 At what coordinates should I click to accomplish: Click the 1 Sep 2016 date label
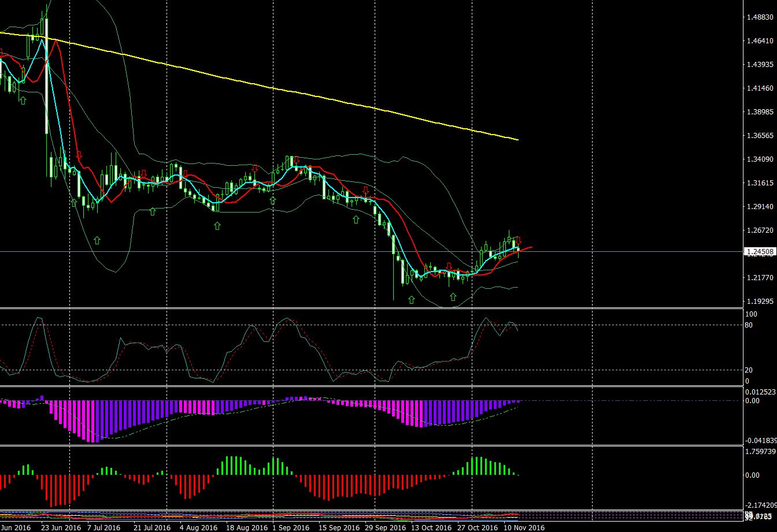[x=291, y=527]
